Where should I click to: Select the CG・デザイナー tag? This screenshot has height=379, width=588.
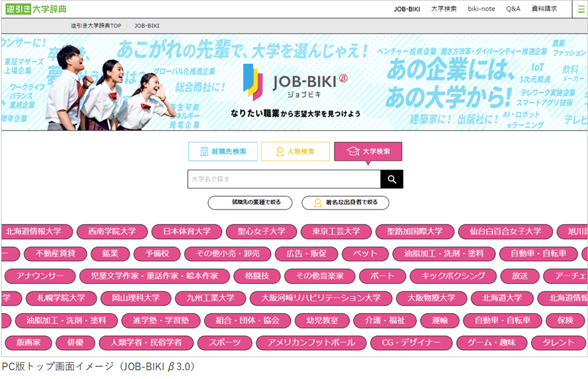click(x=412, y=343)
